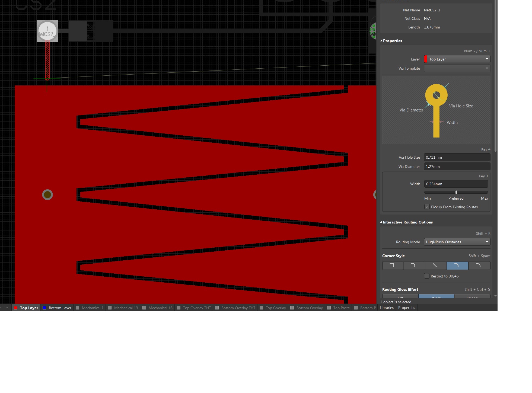Set routing gloss effort to Off
This screenshot has width=532, height=393.
point(400,297)
